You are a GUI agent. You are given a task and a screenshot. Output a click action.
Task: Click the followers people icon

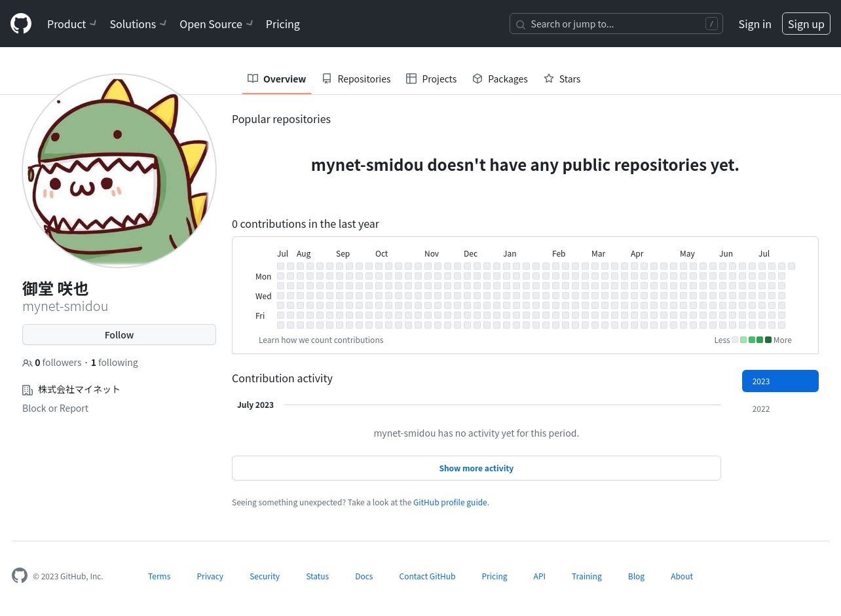27,363
